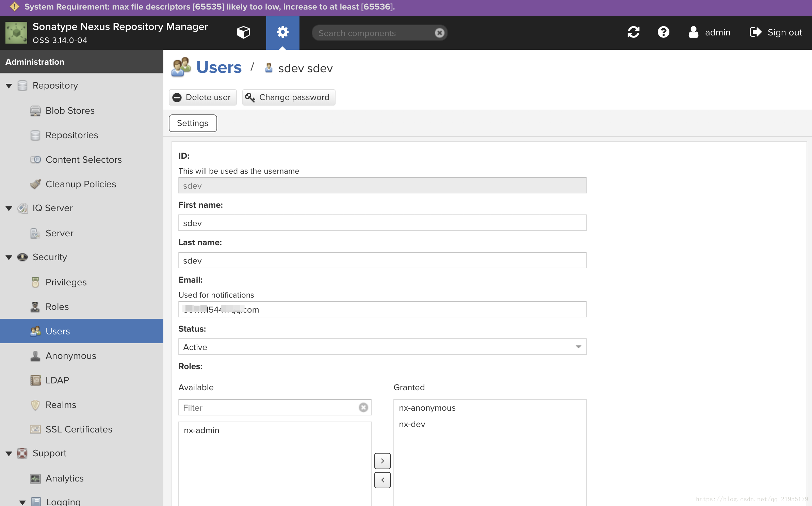Edit the First name field
The height and width of the screenshot is (506, 812).
382,223
